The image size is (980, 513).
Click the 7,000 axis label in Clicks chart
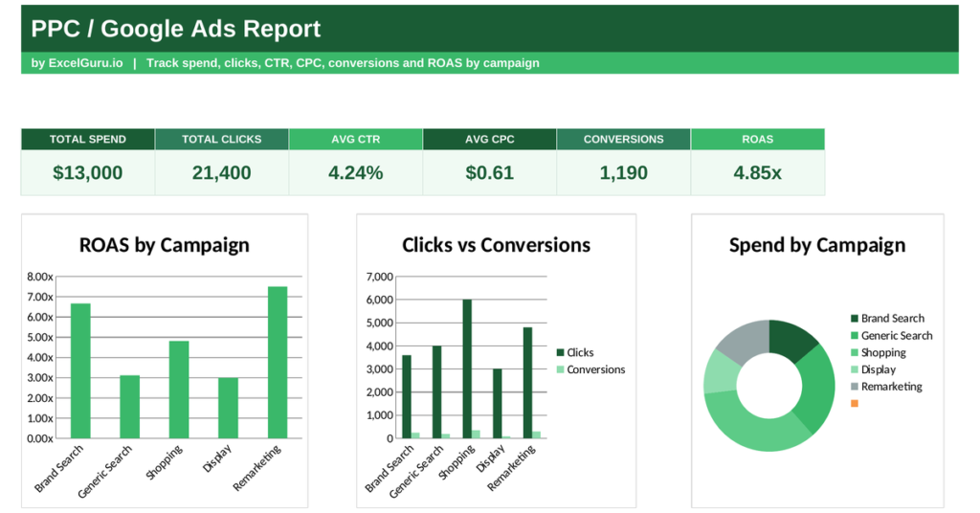(x=380, y=277)
